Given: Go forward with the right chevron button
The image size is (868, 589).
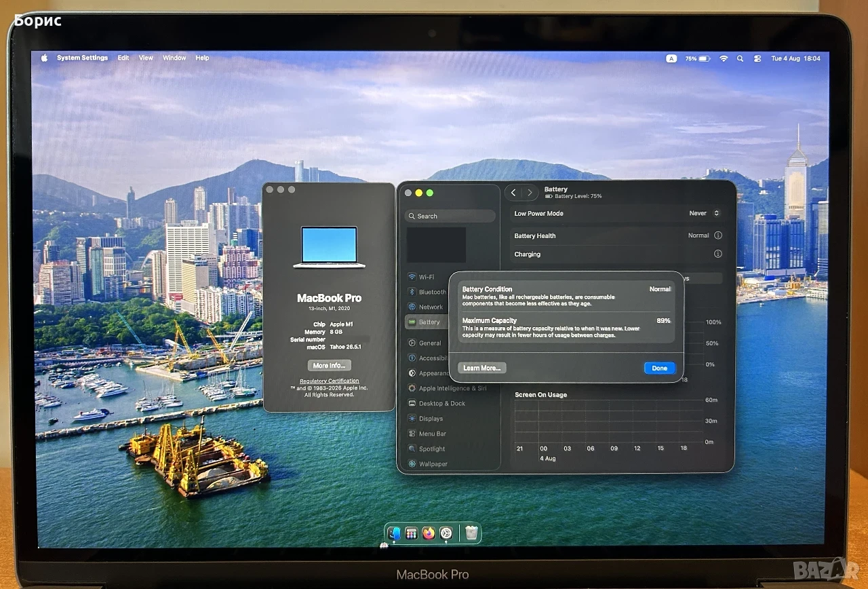Looking at the screenshot, I should coord(530,193).
